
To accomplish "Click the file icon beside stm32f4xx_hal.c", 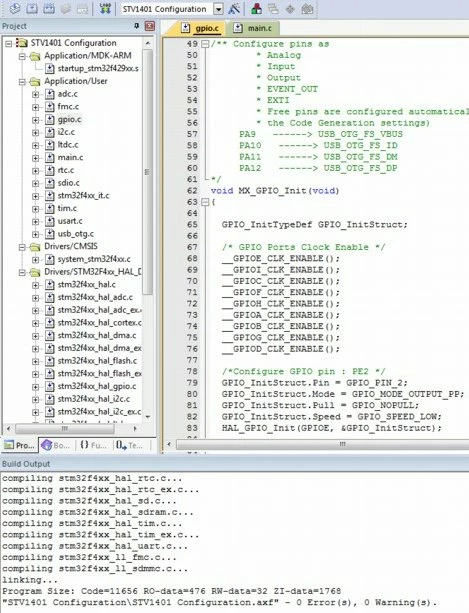I will 50,285.
